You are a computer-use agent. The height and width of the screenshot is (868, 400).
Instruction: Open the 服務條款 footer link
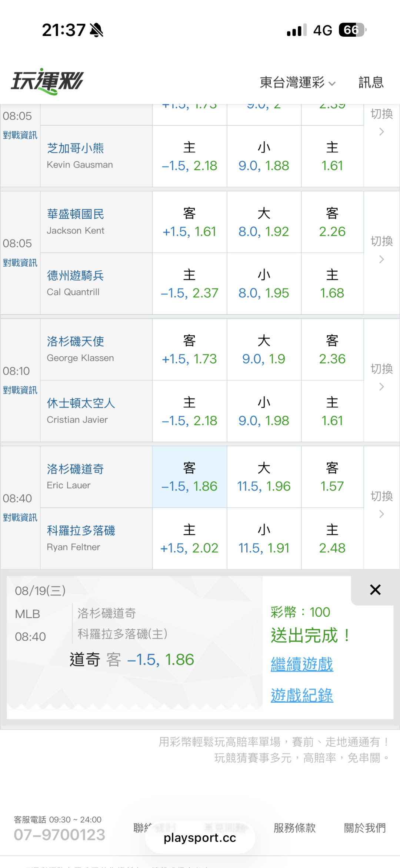pos(294,828)
